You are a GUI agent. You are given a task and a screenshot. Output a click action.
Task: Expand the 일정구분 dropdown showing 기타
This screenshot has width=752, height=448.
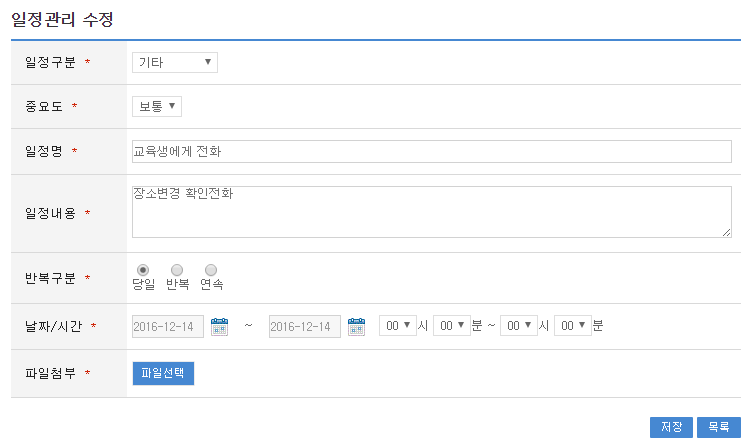[175, 63]
